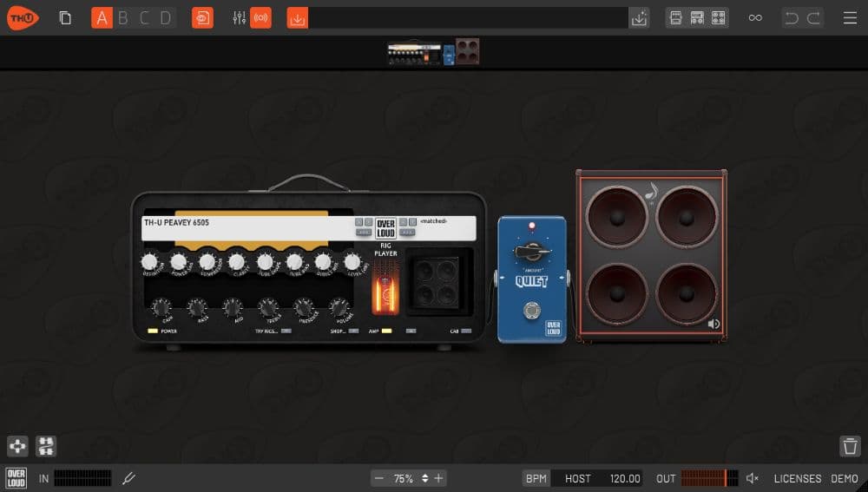
Task: Click the Mid knob on the amp
Action: click(x=233, y=307)
